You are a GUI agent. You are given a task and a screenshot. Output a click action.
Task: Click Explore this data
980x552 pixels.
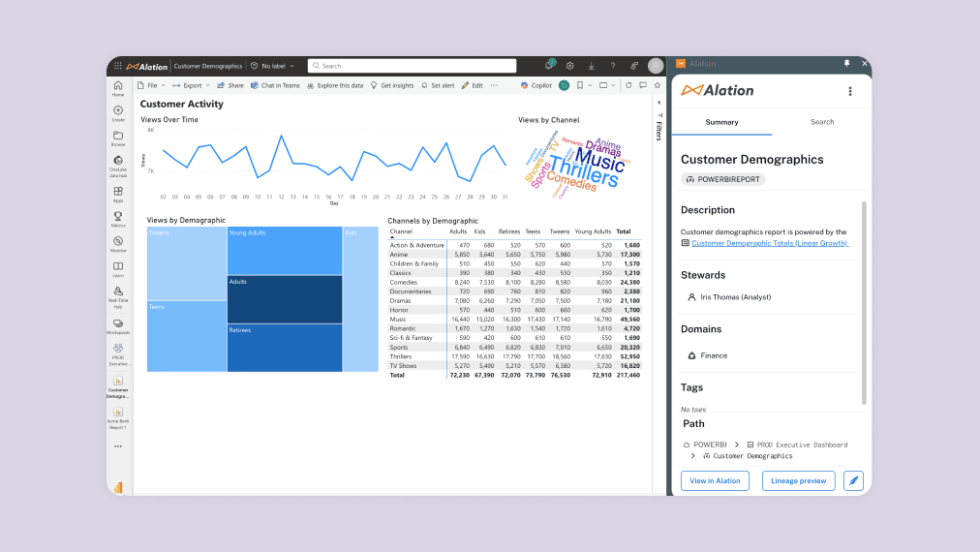pyautogui.click(x=335, y=85)
